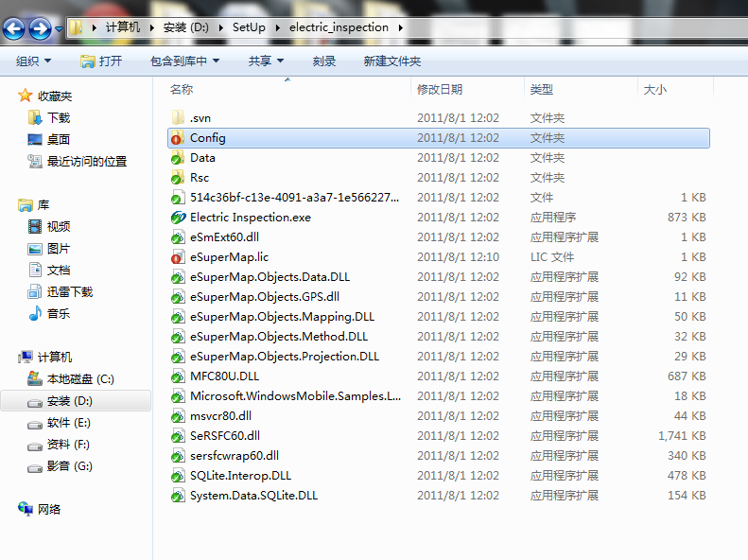
Task: Click the 软件 (E:) drive icon
Action: (35, 424)
